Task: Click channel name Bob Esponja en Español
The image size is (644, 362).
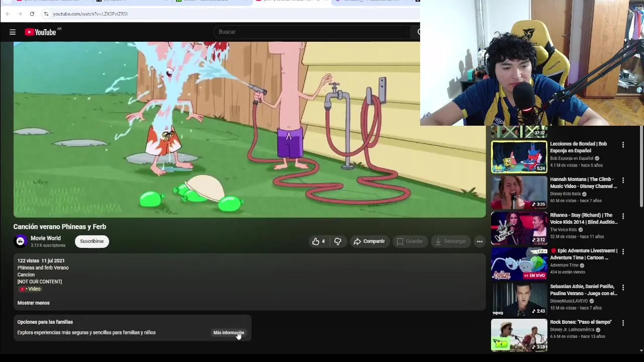Action: click(x=572, y=158)
